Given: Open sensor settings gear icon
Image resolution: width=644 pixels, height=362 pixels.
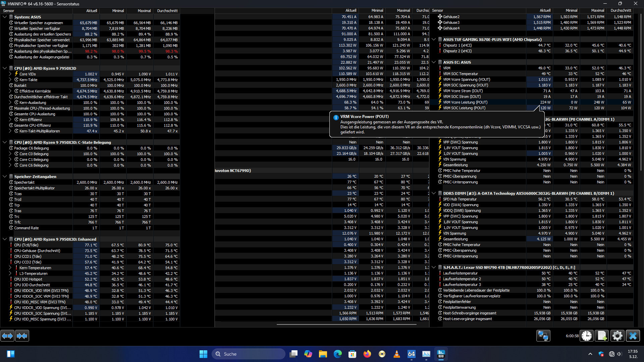Looking at the screenshot, I should 617,336.
